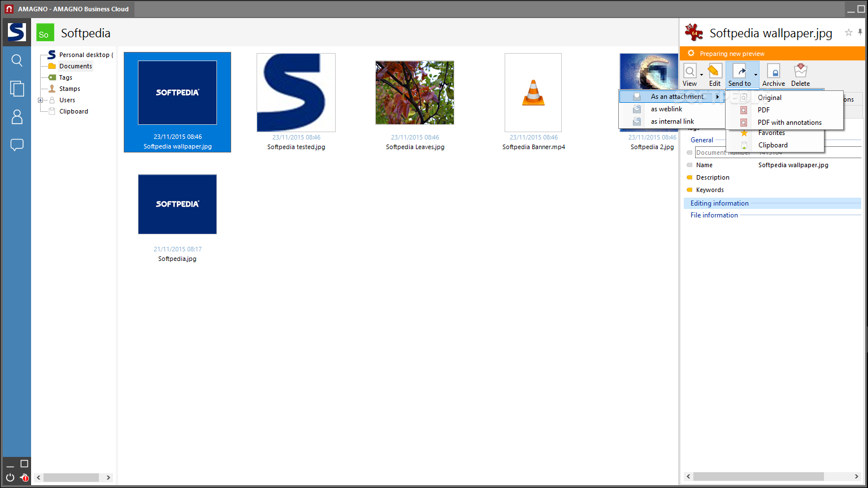Click the Softpedia vault title text

pyautogui.click(x=86, y=33)
